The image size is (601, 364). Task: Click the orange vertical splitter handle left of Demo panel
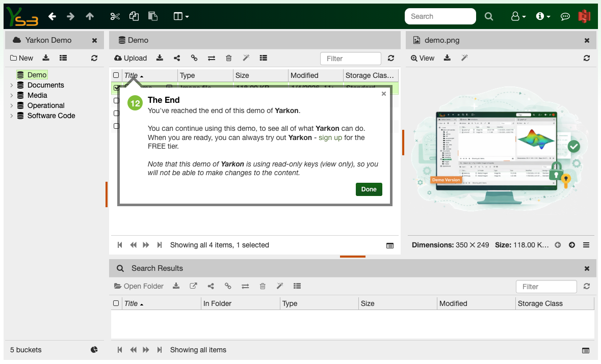pyautogui.click(x=107, y=194)
